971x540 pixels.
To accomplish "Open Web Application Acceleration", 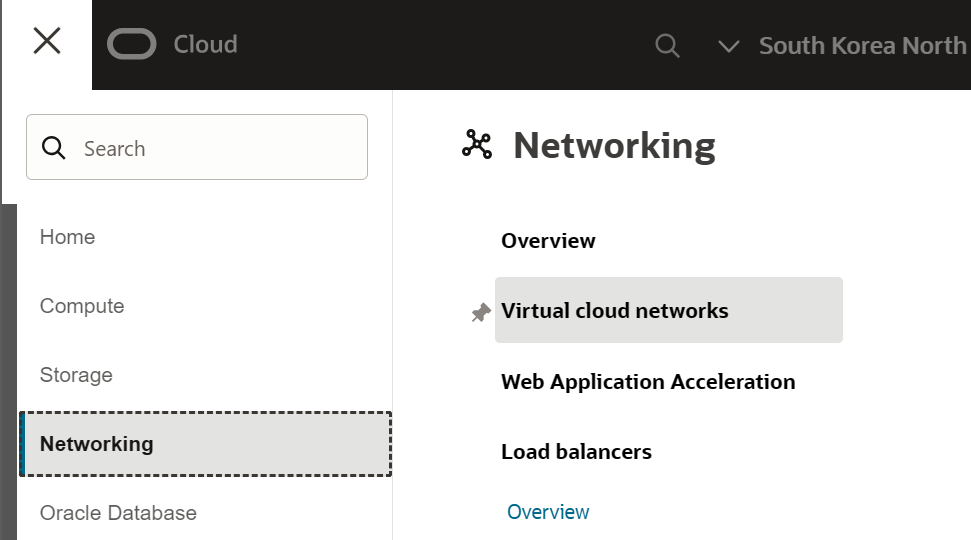I will (x=648, y=381).
